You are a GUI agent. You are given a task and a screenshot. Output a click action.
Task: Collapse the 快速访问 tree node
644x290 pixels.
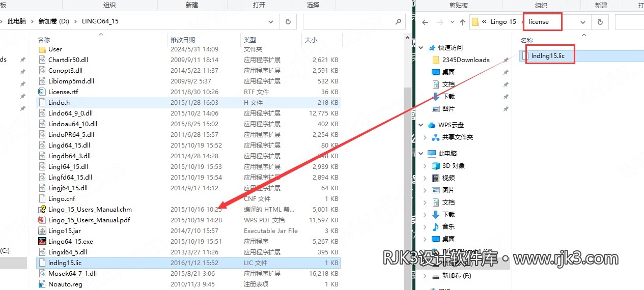421,48
